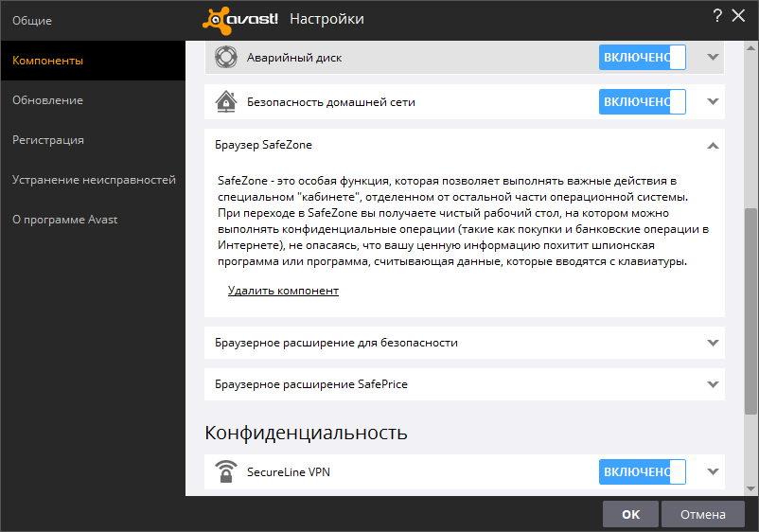Screen dimensions: 759x532
Task: Toggle the Безопасность домашней сети switch
Action: pyautogui.click(x=643, y=101)
